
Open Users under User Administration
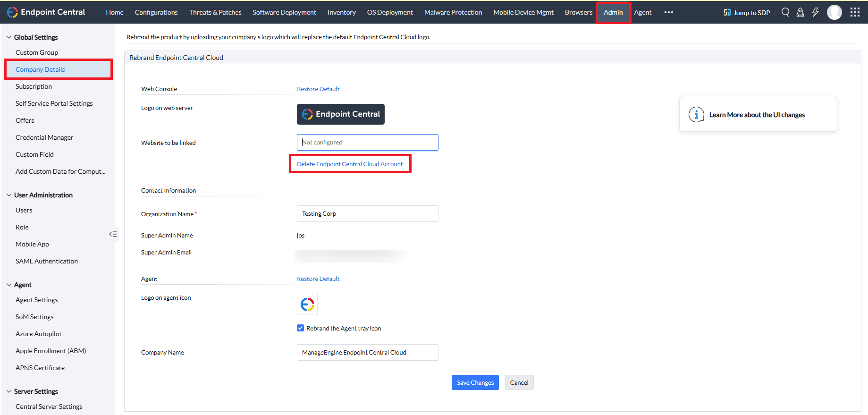pos(24,210)
